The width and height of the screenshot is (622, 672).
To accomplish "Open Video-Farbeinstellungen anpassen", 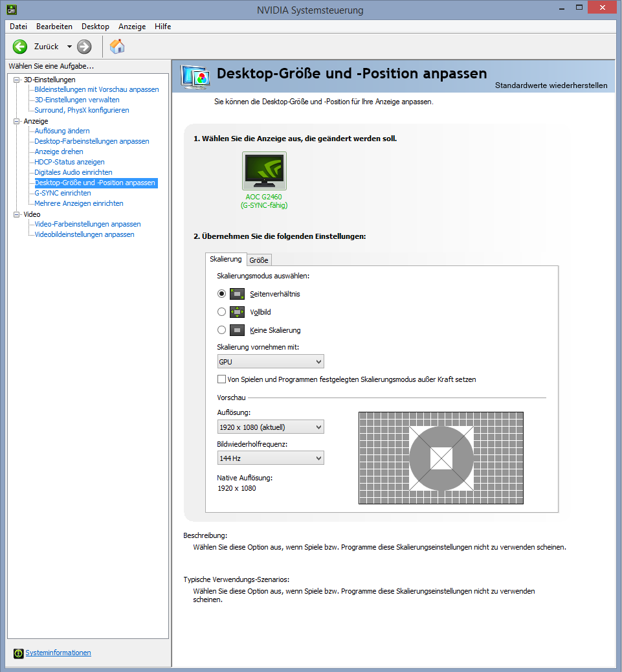I will 87,224.
